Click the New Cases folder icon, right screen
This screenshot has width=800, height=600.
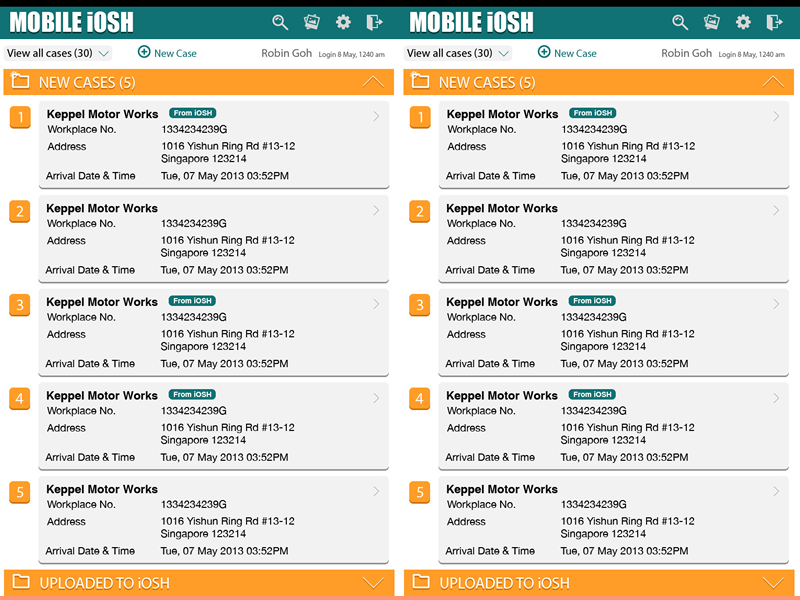tap(420, 81)
